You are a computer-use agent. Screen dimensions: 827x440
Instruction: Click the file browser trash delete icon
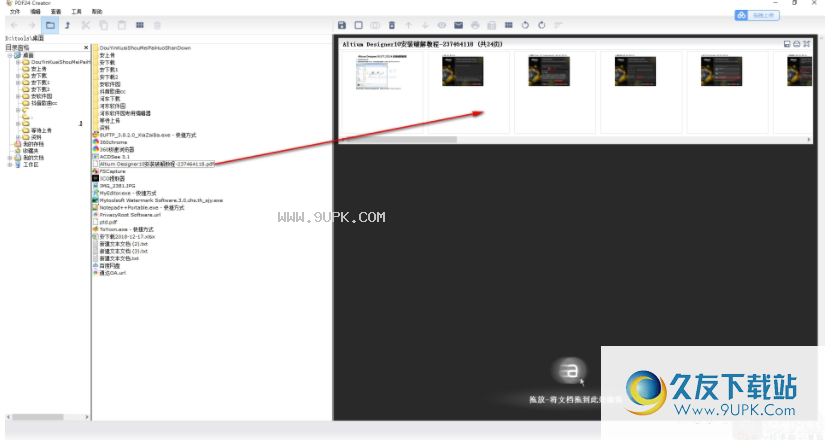(157, 25)
